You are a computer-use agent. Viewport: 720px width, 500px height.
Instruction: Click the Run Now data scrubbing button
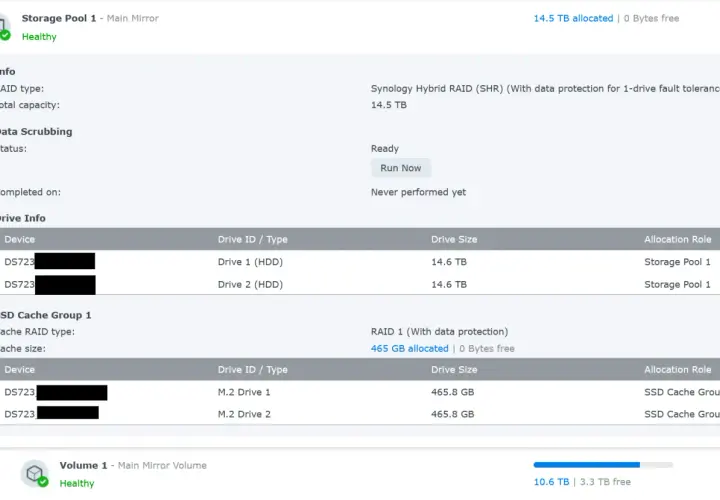(x=400, y=168)
